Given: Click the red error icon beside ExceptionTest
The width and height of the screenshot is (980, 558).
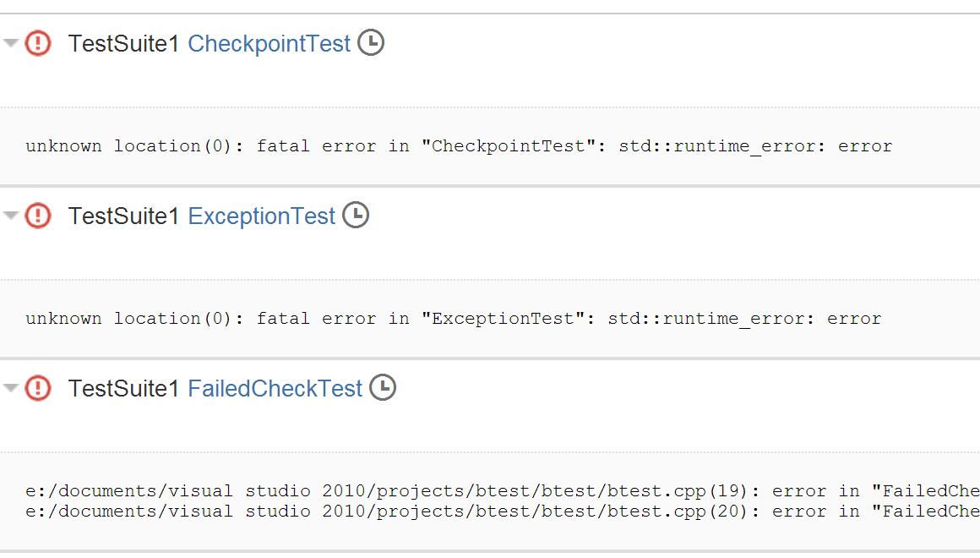Looking at the screenshot, I should pos(38,216).
